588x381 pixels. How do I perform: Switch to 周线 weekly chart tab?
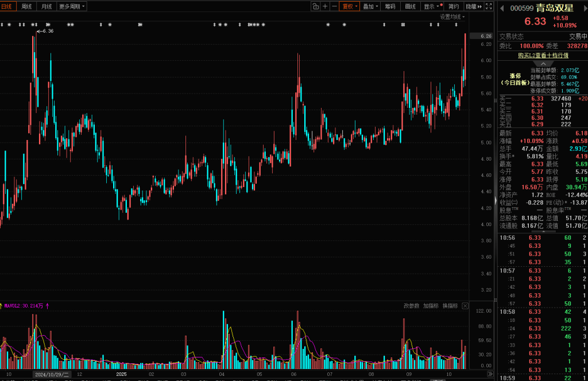[26, 6]
